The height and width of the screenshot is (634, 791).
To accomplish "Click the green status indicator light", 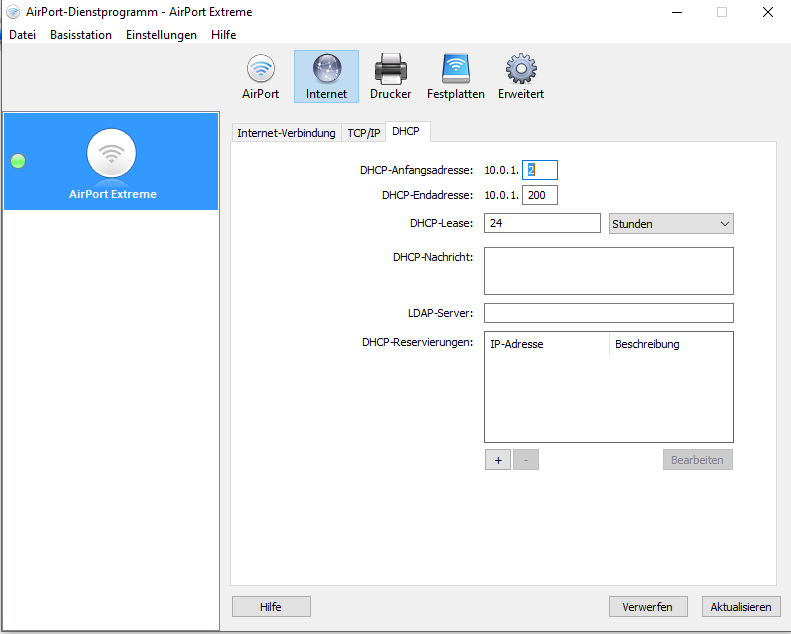I will 18,161.
